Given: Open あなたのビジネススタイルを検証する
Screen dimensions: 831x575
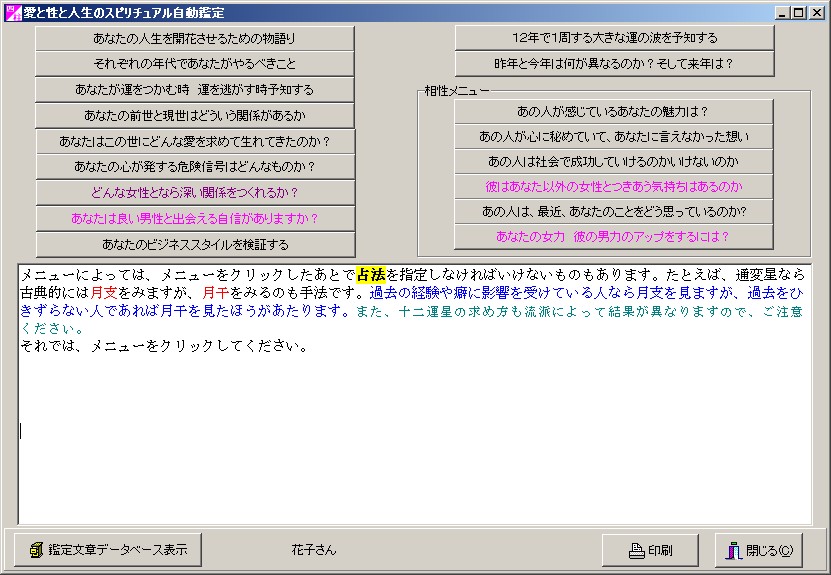Looking at the screenshot, I should pyautogui.click(x=196, y=244).
